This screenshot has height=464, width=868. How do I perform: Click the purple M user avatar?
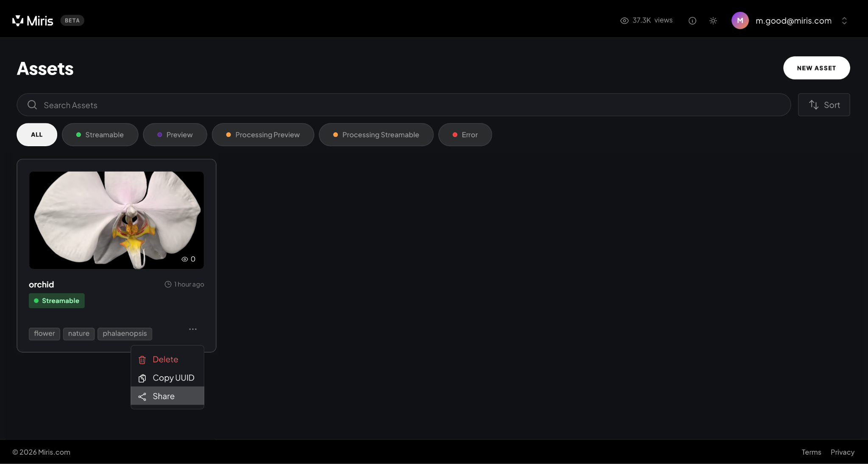tap(740, 20)
